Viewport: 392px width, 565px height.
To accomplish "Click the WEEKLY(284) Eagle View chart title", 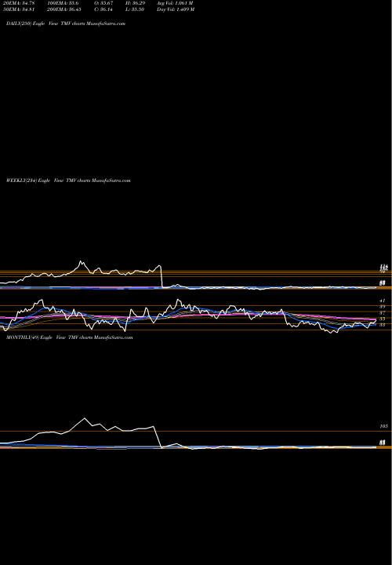I will coord(68,180).
